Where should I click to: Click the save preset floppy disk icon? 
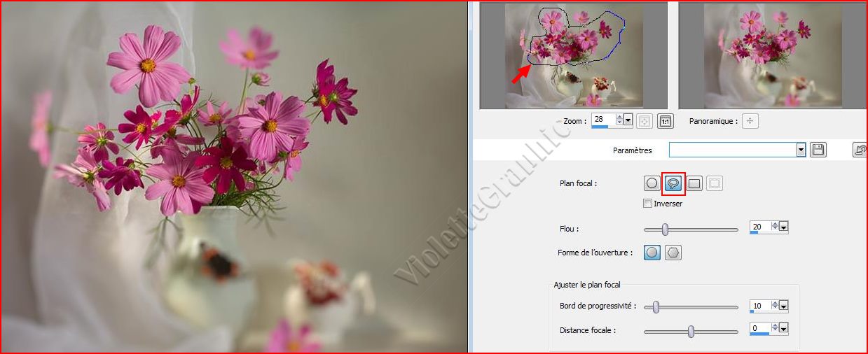pos(817,150)
